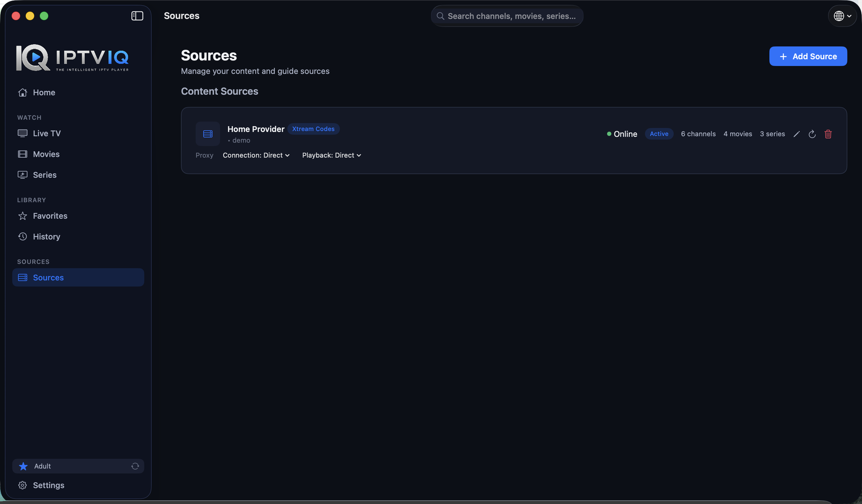Viewport: 862px width, 504px height.
Task: Click the search magnifier icon
Action: coord(440,16)
